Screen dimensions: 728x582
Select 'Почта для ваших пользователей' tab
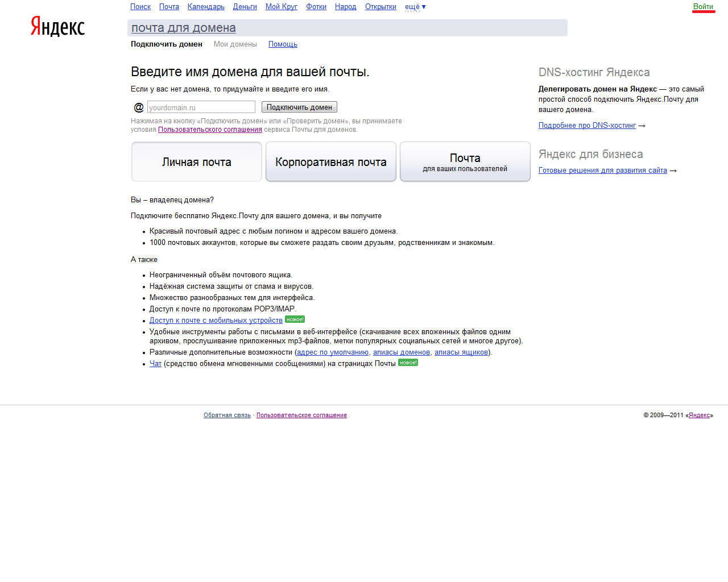465,162
